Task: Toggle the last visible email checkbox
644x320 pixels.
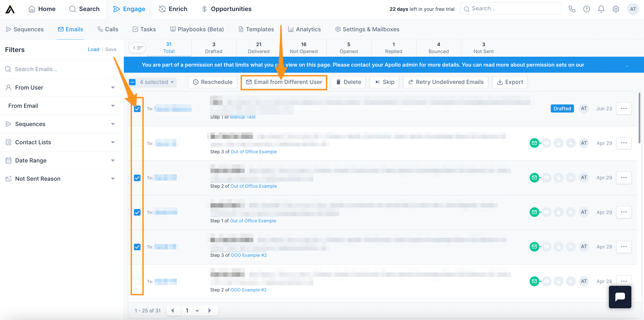Action: [137, 282]
